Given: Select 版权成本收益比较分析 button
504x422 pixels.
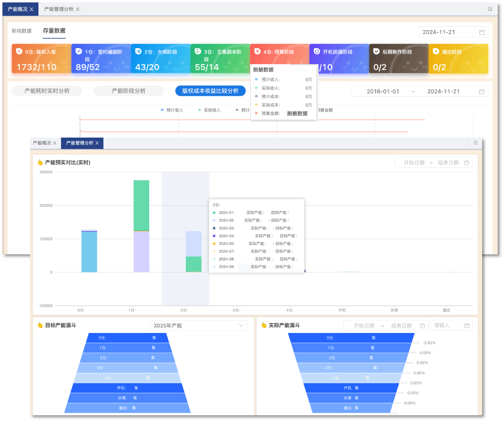Looking at the screenshot, I should point(211,91).
